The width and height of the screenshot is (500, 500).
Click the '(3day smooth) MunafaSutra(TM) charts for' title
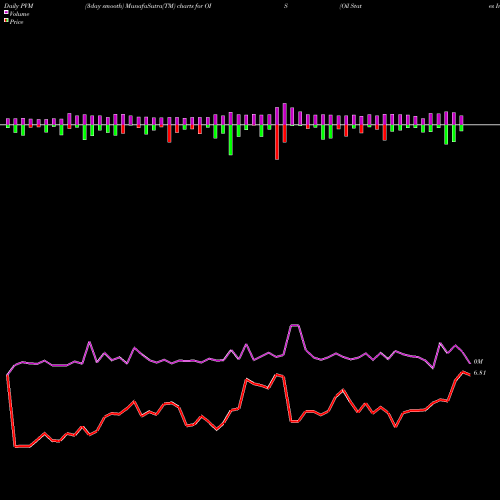(x=144, y=6)
